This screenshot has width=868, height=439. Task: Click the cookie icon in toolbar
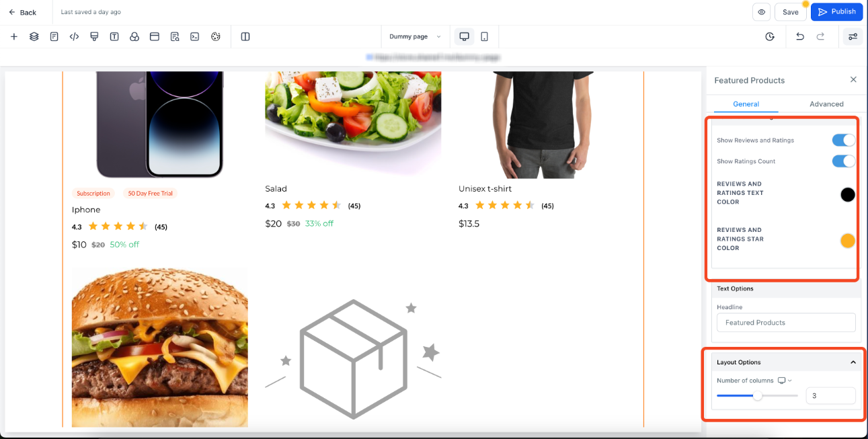tap(215, 37)
